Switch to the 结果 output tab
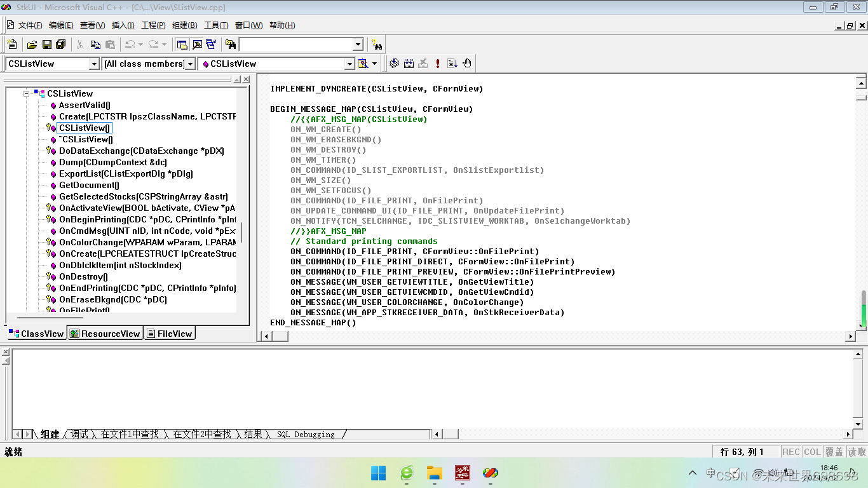868x488 pixels. coord(253,434)
